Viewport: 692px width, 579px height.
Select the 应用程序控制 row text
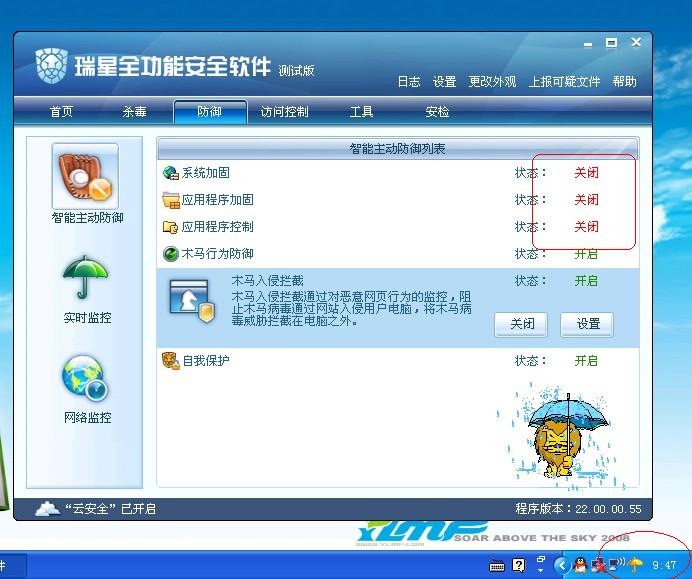coord(218,227)
